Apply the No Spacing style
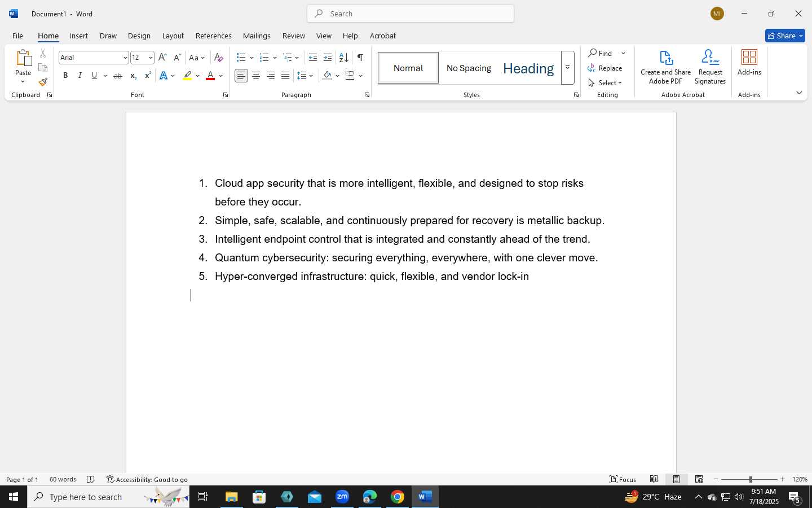The height and width of the screenshot is (508, 812). pos(469,68)
